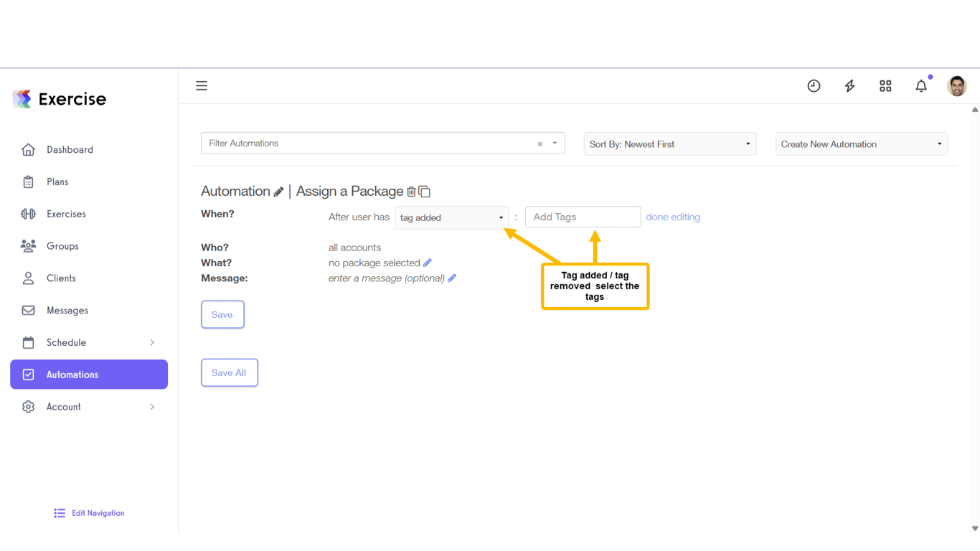Screen dimensions: 980x551
Task: Click the hamburger menu icon
Action: (202, 86)
